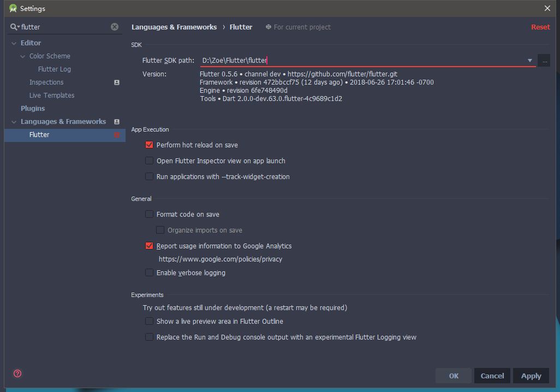
Task: Select Live Templates in settings tree
Action: pos(52,96)
